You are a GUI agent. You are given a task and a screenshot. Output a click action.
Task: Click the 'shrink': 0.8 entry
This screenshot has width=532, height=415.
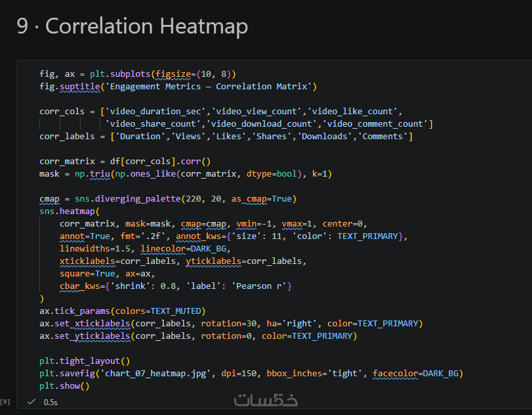click(142, 286)
